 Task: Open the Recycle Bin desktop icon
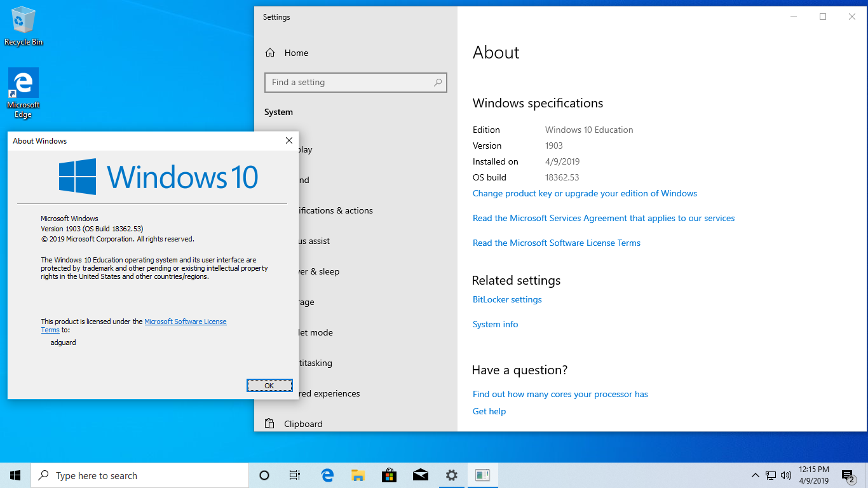coord(24,27)
